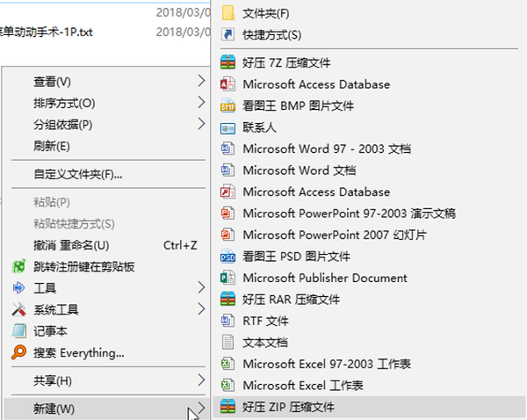Choose Microsoft Excel 97-2003 工作表 entry

click(x=327, y=364)
